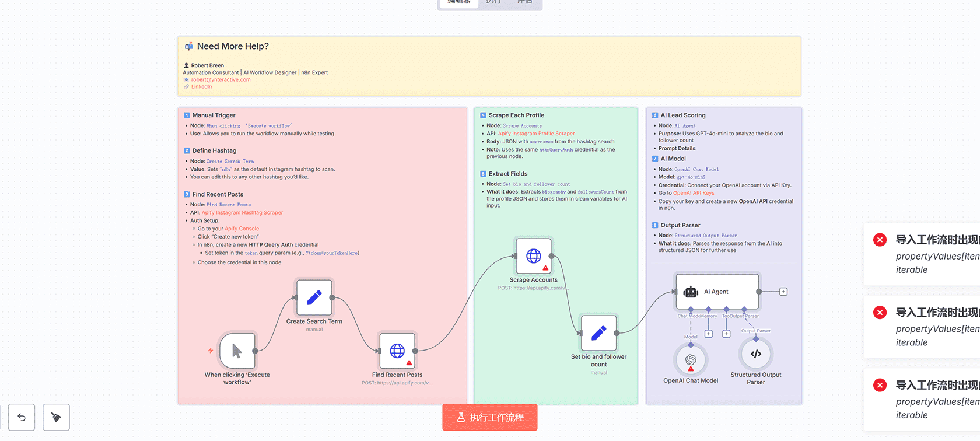This screenshot has width=980, height=441.
Task: Click the plus under Tool connector
Action: [726, 334]
